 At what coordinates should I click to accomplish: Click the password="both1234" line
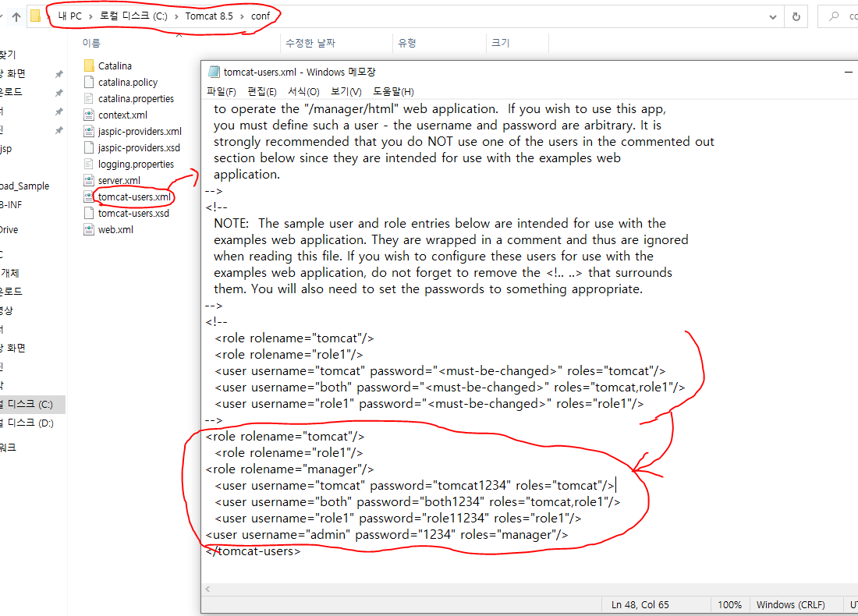coord(417,501)
